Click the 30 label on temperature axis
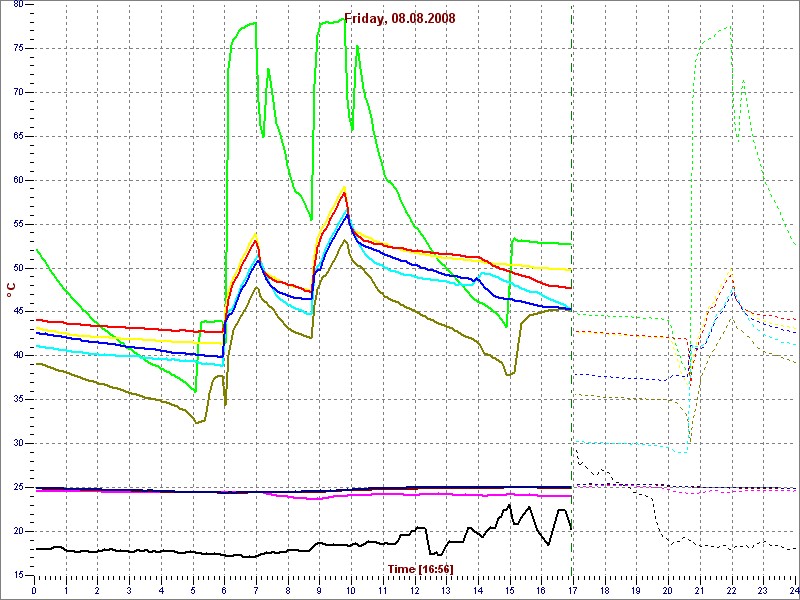Viewport: 800px width, 600px height. tap(18, 443)
